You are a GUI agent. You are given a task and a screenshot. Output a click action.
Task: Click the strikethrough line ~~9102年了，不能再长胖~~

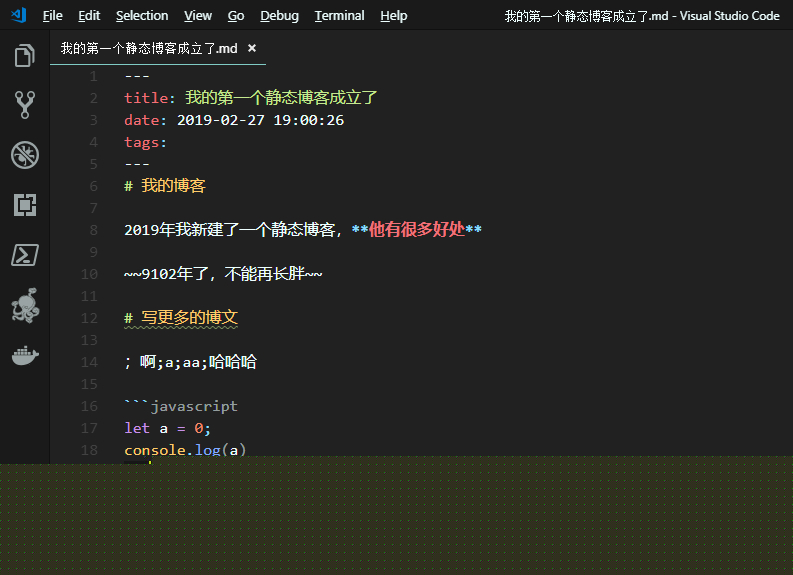[x=224, y=274]
